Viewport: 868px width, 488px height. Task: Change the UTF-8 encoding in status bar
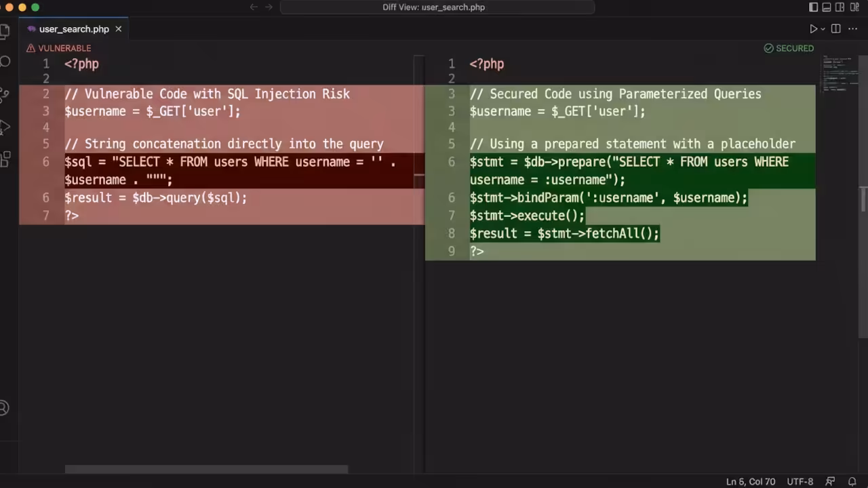pyautogui.click(x=800, y=482)
